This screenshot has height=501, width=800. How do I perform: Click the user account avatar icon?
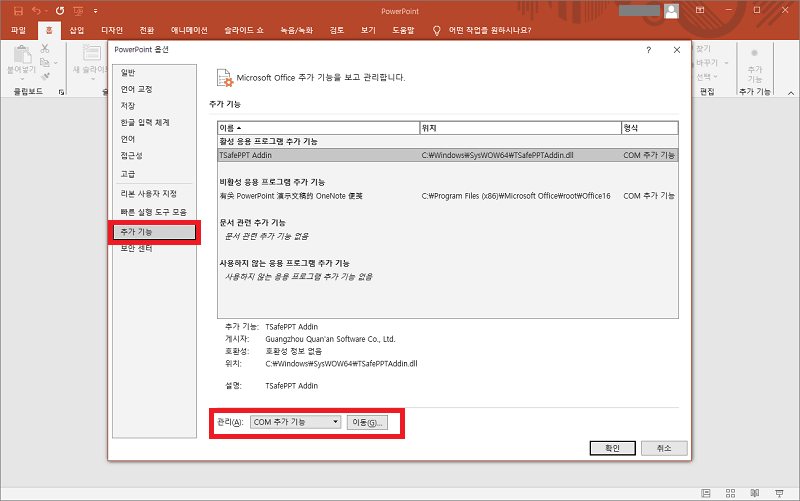[671, 11]
